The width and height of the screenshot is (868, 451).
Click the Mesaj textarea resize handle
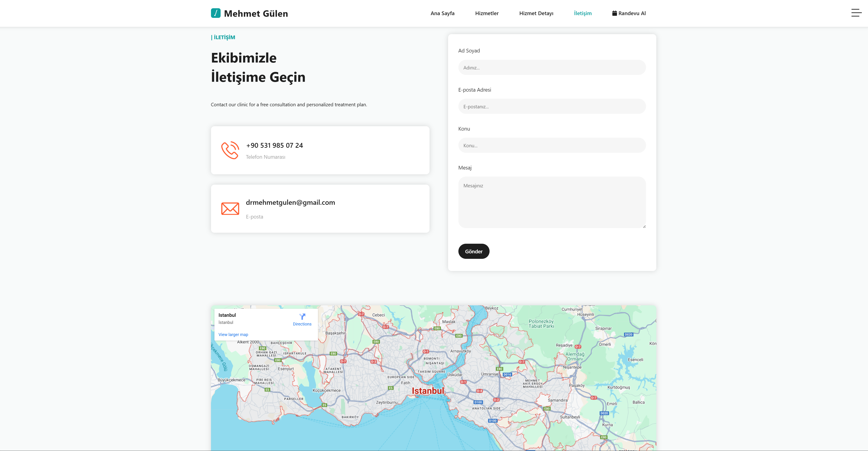coord(644,226)
